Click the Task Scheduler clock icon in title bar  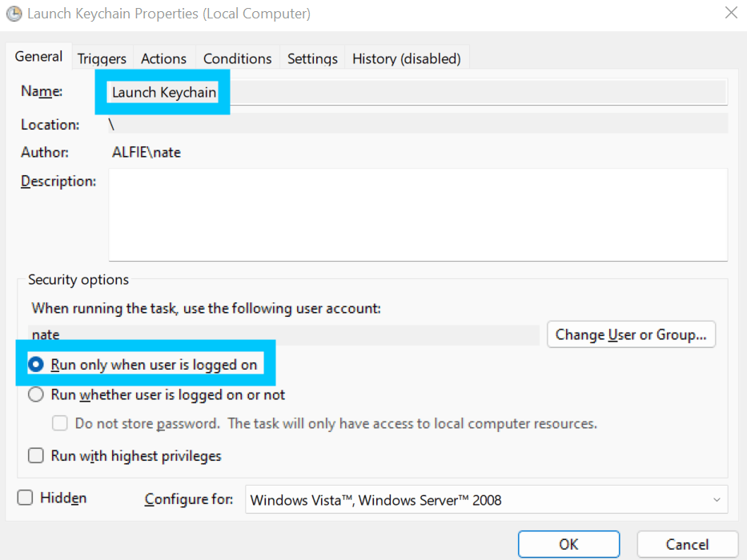pyautogui.click(x=14, y=14)
